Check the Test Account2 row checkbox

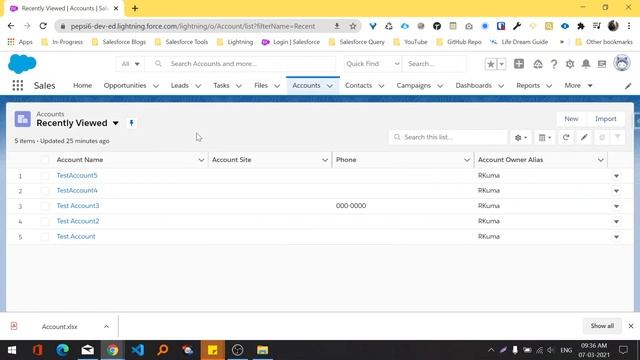pyautogui.click(x=44, y=221)
